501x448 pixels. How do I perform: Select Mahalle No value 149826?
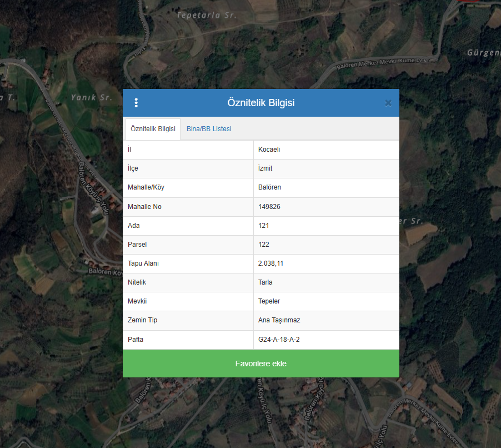coord(269,207)
